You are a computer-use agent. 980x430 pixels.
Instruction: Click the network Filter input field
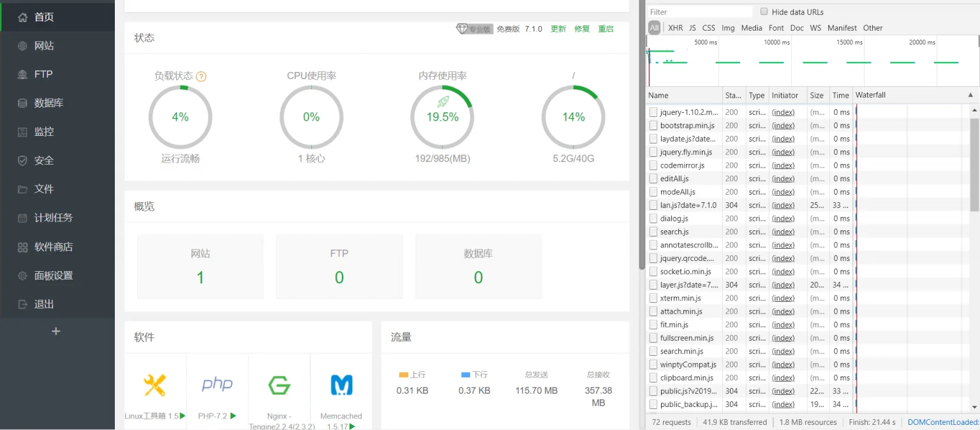click(700, 11)
